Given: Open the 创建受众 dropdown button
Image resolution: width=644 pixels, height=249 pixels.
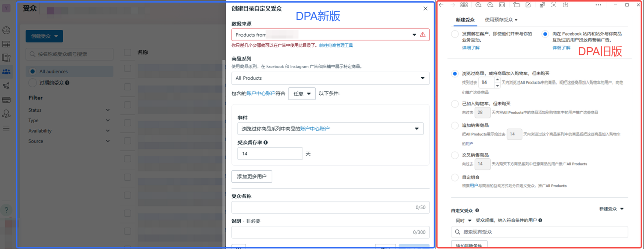Looking at the screenshot, I should 44,36.
